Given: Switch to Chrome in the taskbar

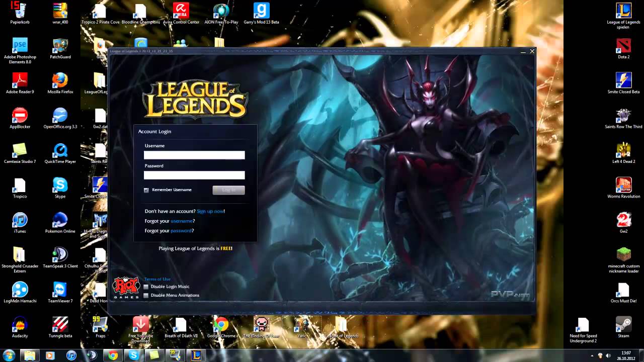Looking at the screenshot, I should click(113, 355).
